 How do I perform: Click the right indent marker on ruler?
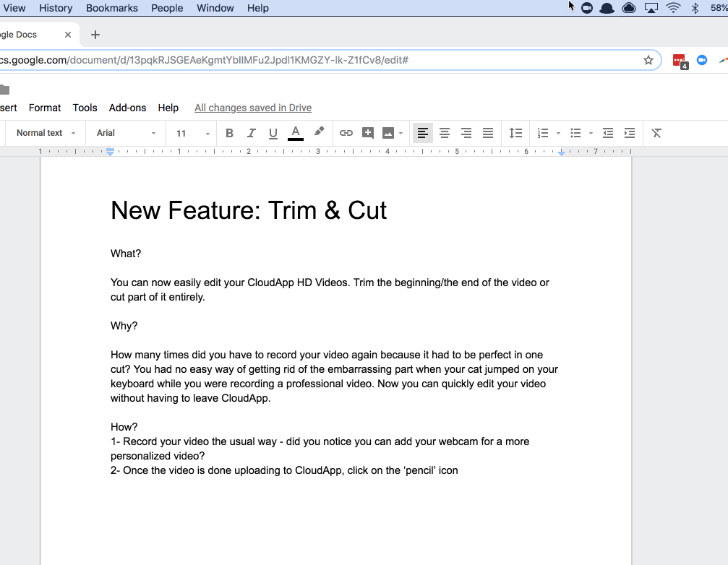point(561,152)
